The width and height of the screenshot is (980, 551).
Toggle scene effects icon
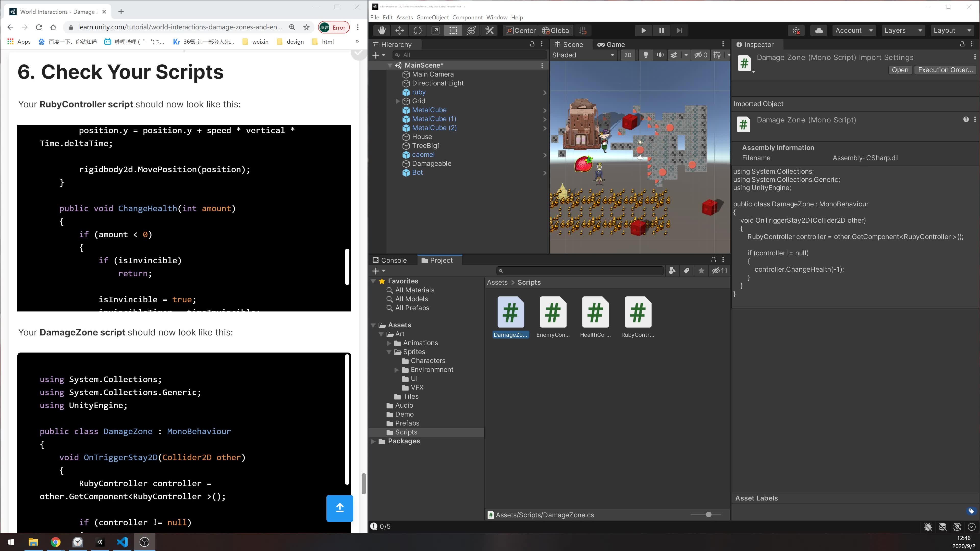[673, 55]
